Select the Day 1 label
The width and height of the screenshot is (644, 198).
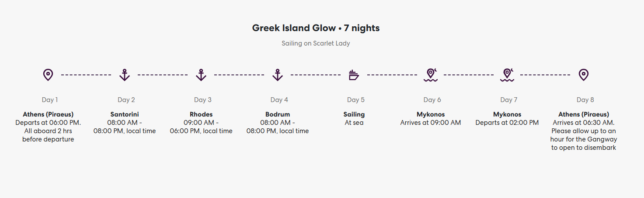tap(50, 100)
